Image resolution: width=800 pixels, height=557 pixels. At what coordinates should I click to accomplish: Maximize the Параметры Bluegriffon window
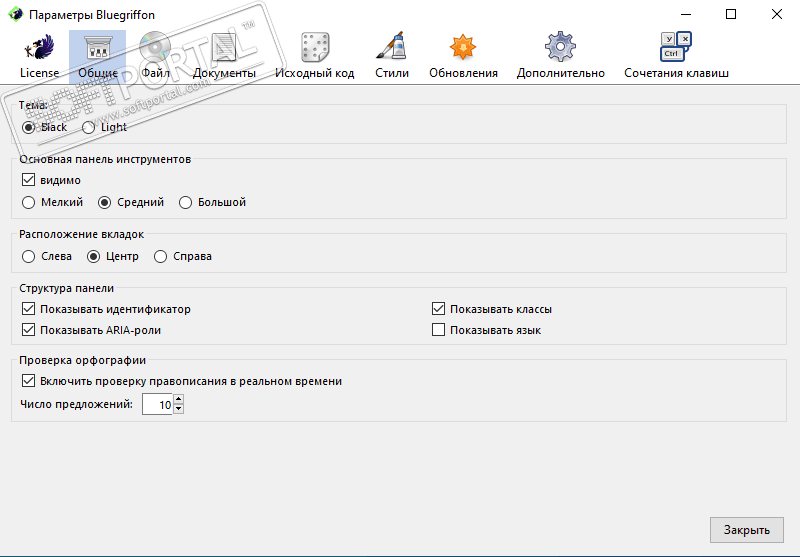[x=731, y=14]
